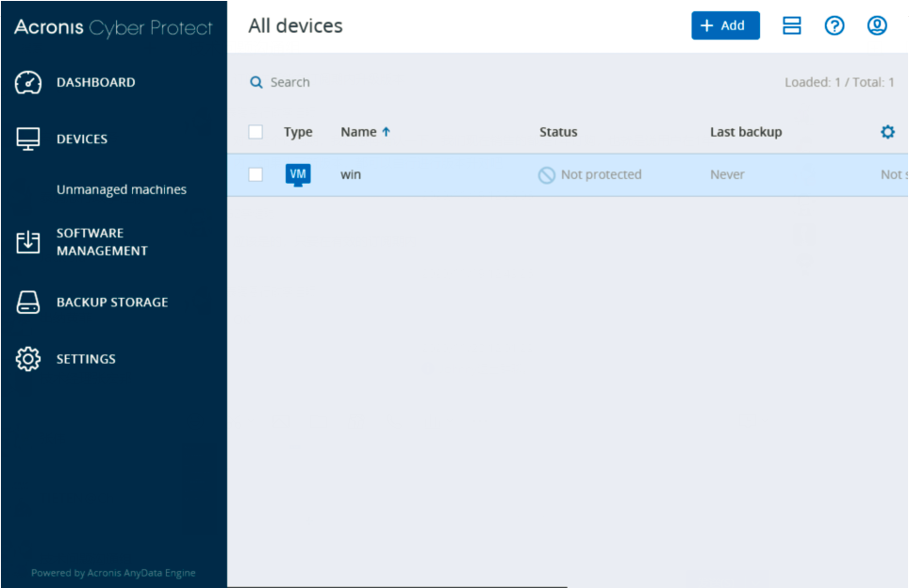909x588 pixels.
Task: Click the Settings gear icon in sidebar
Action: (28, 359)
